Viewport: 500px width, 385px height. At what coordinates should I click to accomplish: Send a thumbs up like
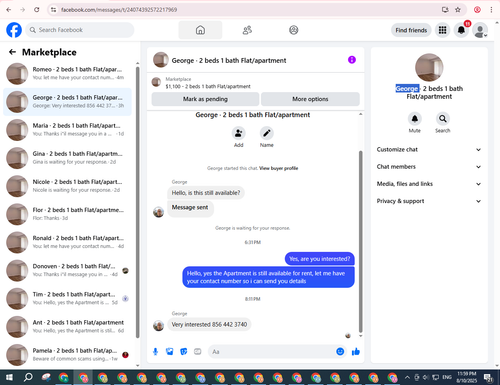point(356,351)
